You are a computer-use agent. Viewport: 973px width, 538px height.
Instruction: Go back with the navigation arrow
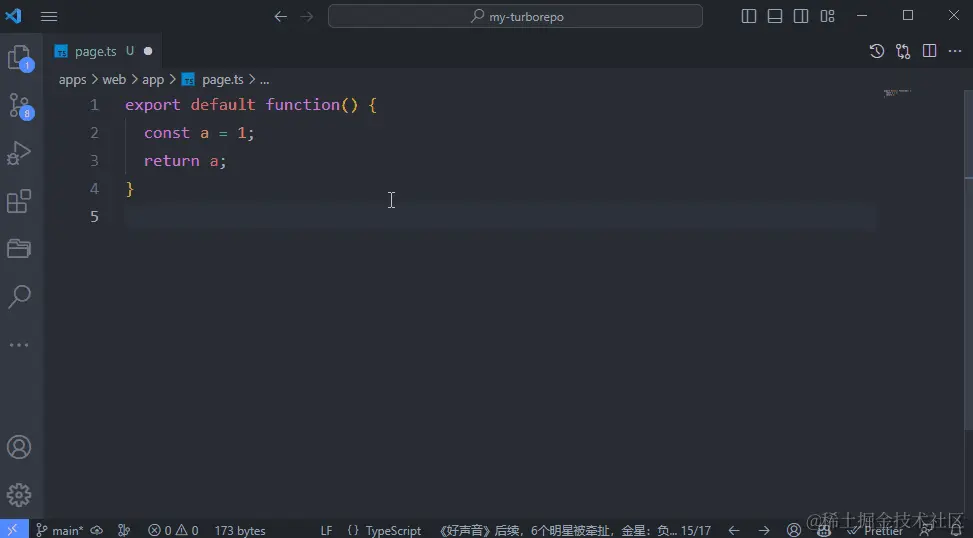pyautogui.click(x=280, y=17)
